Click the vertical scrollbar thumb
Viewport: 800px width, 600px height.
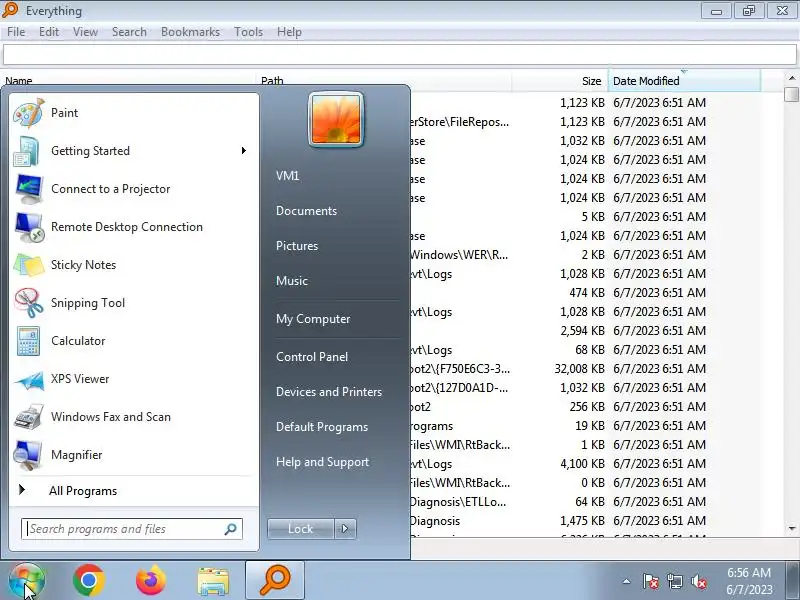[792, 94]
